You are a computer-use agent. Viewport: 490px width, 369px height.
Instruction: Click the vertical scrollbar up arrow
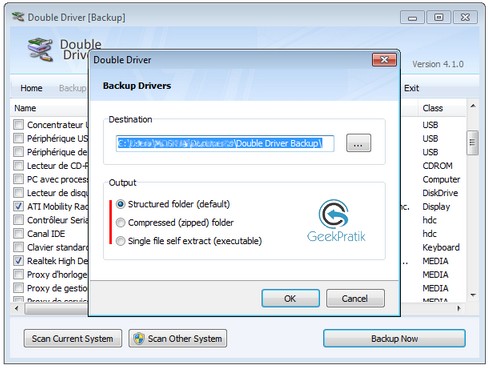pyautogui.click(x=473, y=106)
